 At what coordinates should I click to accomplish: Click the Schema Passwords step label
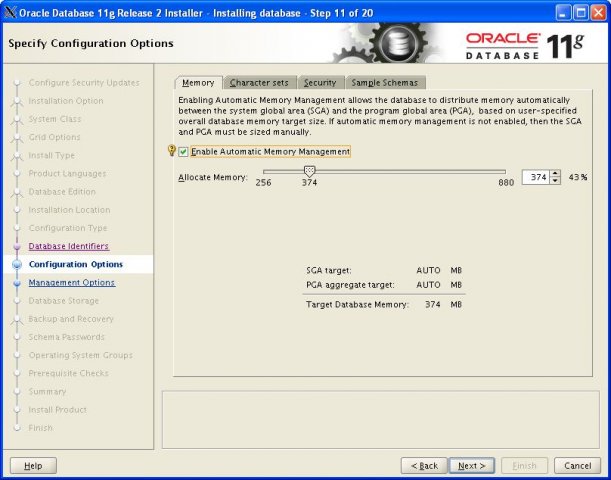(x=67, y=337)
